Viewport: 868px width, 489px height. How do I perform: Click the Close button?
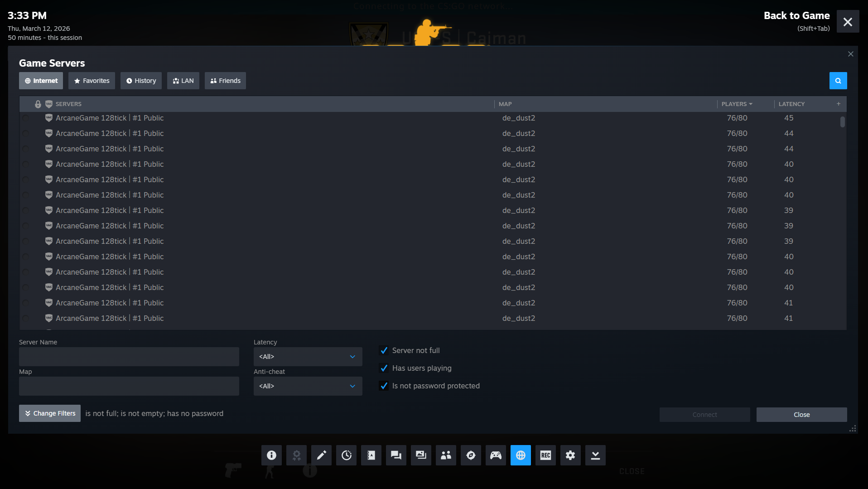802,415
